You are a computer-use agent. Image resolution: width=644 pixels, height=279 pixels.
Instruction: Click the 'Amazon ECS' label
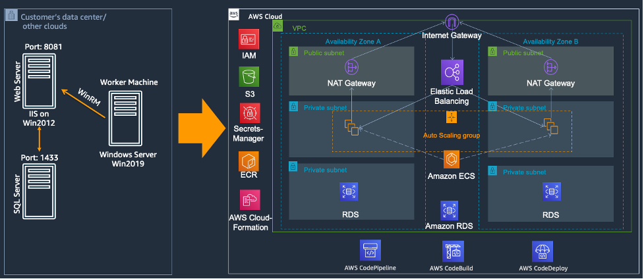point(452,176)
